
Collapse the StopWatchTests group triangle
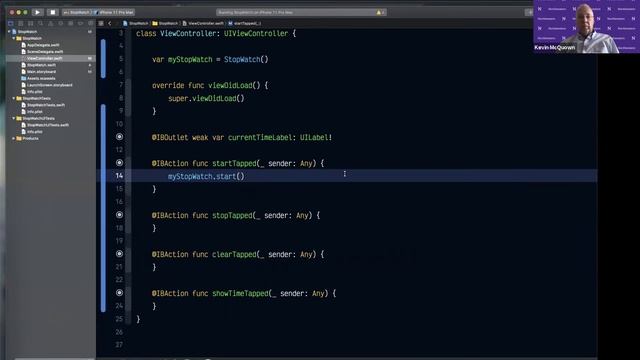[13, 98]
